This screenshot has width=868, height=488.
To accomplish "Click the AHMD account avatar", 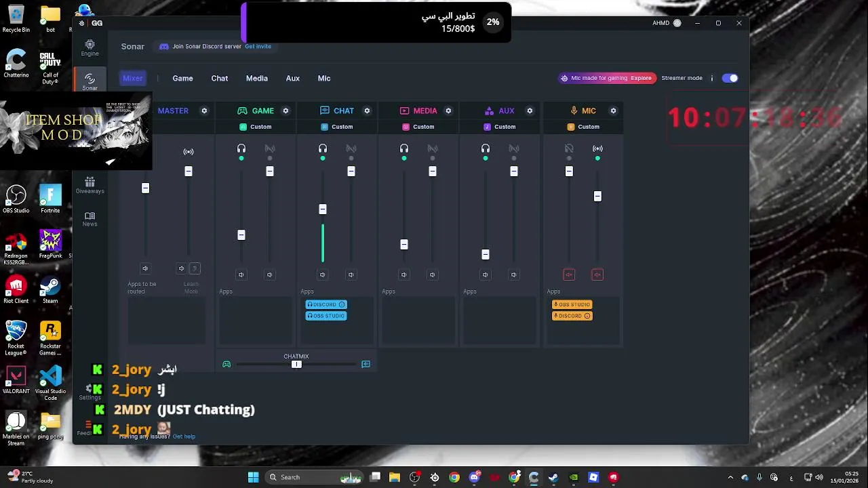I will click(x=677, y=23).
